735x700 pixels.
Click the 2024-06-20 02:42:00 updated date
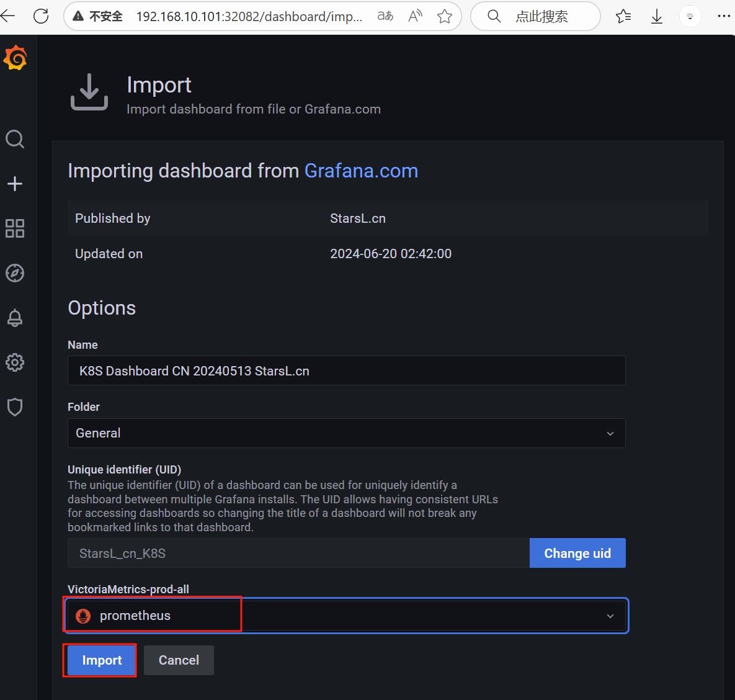(x=391, y=254)
